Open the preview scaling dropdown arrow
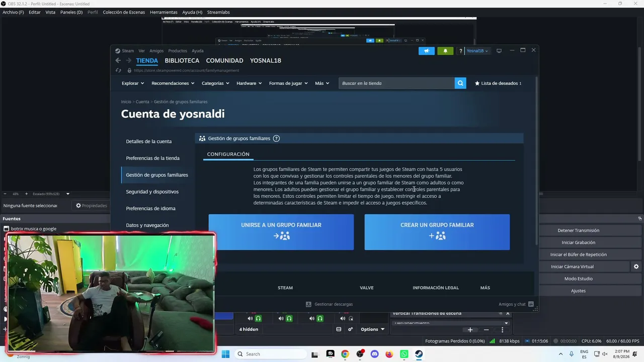Image resolution: width=644 pixels, height=362 pixels. point(68,194)
